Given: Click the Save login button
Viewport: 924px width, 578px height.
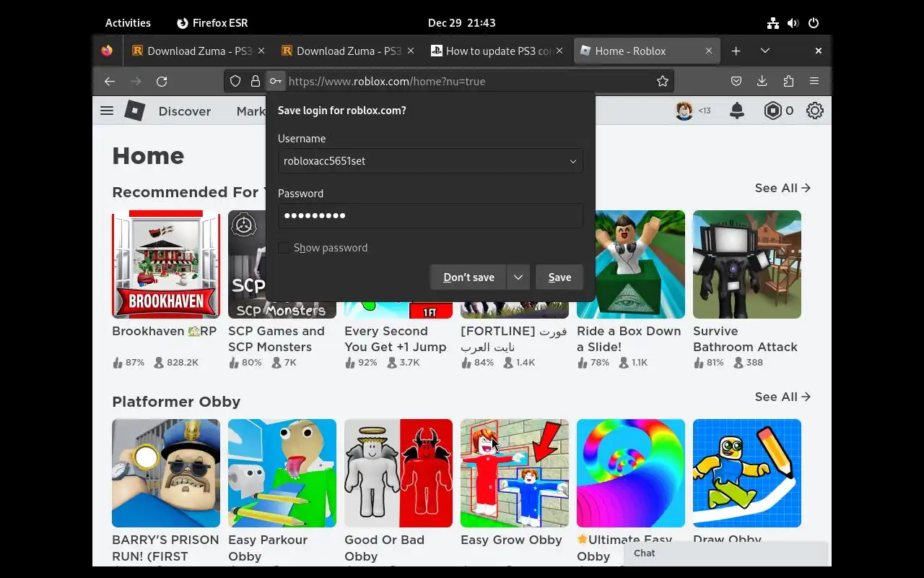Looking at the screenshot, I should pos(559,277).
